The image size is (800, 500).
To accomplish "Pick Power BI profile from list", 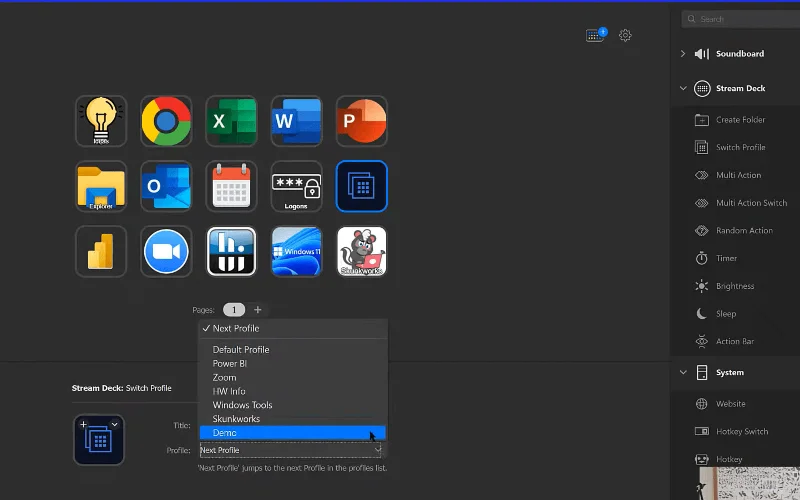I will pyautogui.click(x=293, y=364).
